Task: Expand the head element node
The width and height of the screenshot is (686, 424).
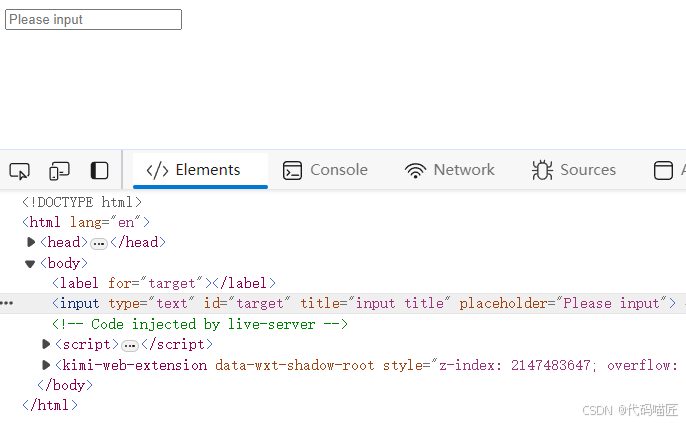Action: (31, 242)
